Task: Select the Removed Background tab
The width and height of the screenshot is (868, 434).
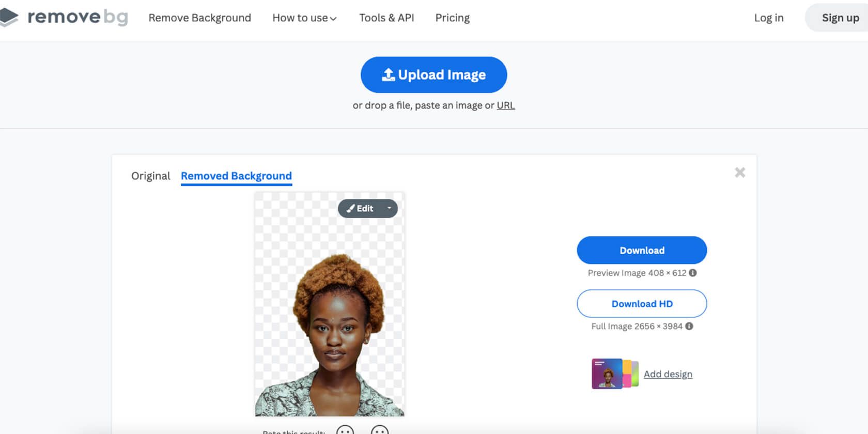Action: [236, 176]
